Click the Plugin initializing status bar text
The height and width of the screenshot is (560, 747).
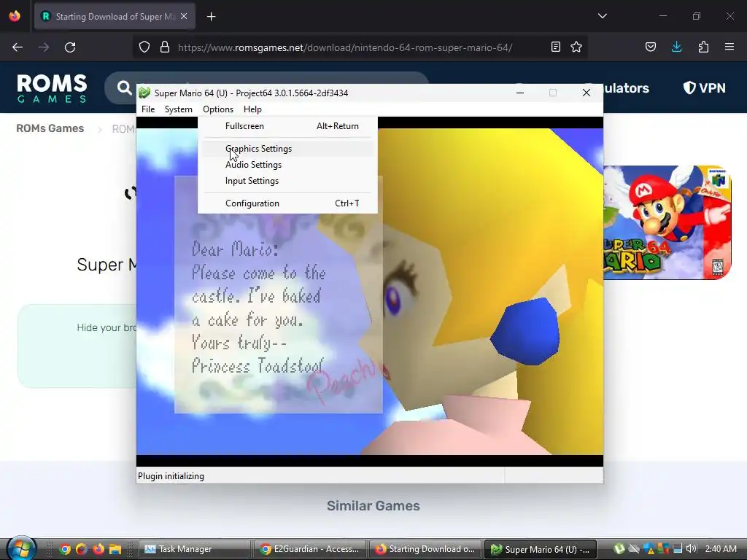point(171,476)
